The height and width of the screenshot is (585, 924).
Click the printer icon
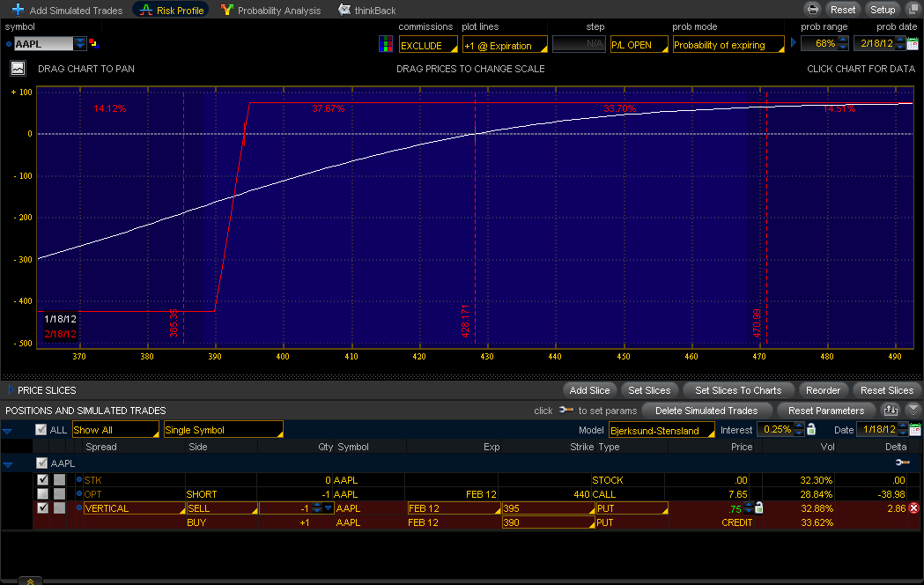[813, 10]
